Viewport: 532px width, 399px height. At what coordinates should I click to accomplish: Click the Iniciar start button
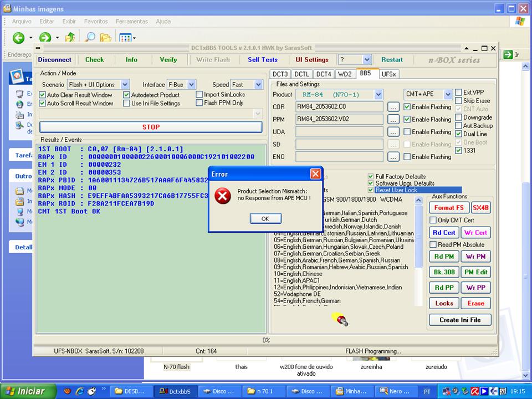pyautogui.click(x=27, y=391)
